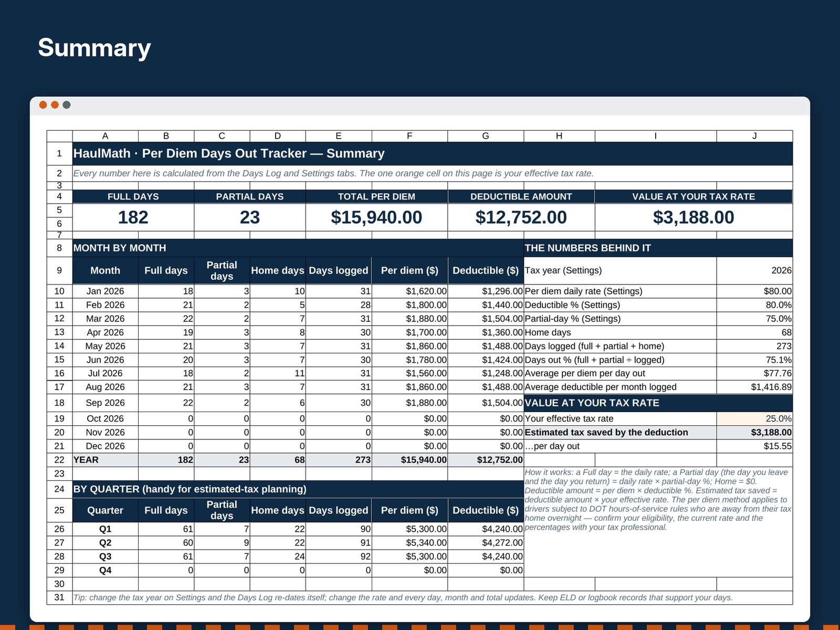Viewport: 840px width, 630px height.
Task: Select the column A header
Action: (105, 136)
